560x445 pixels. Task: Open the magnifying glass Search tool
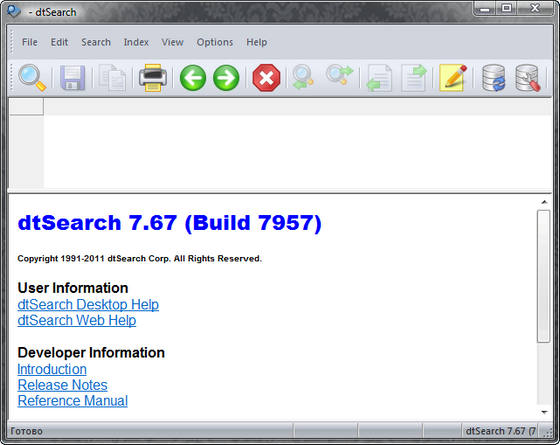(32, 78)
